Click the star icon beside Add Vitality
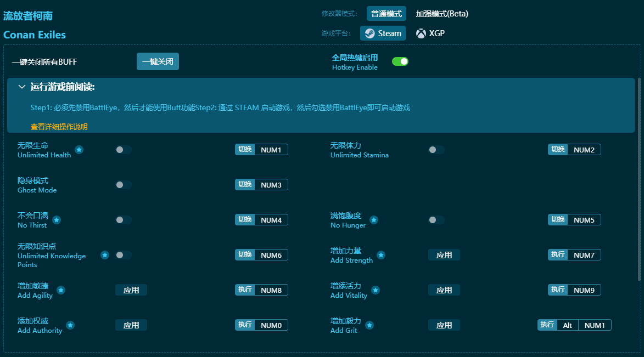This screenshot has height=357, width=644. click(376, 290)
